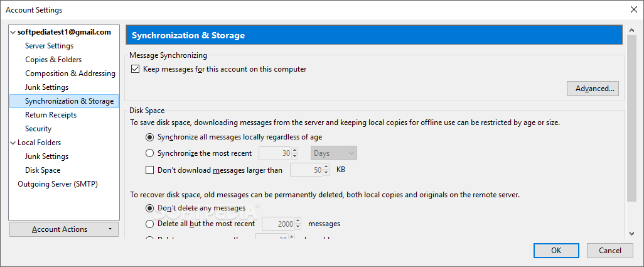Increase the 50 KB spinner value
Screen dimensions: 644x267
pos(326,166)
